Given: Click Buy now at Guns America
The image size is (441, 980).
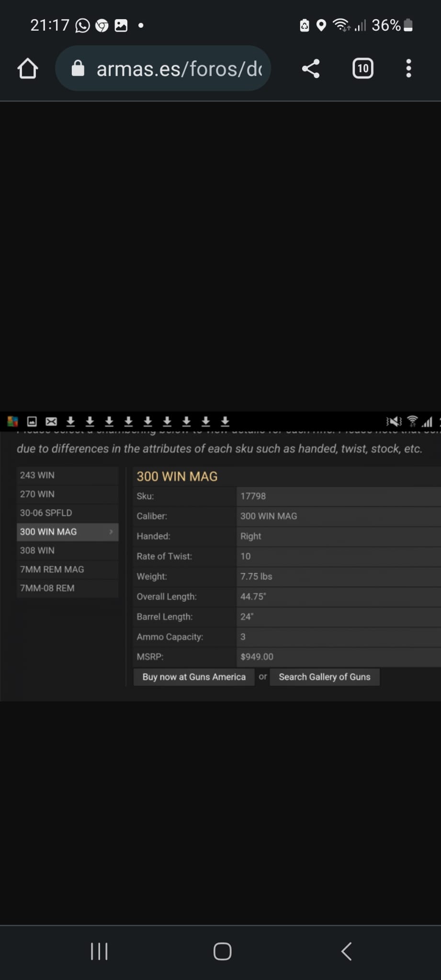Looking at the screenshot, I should 194,677.
